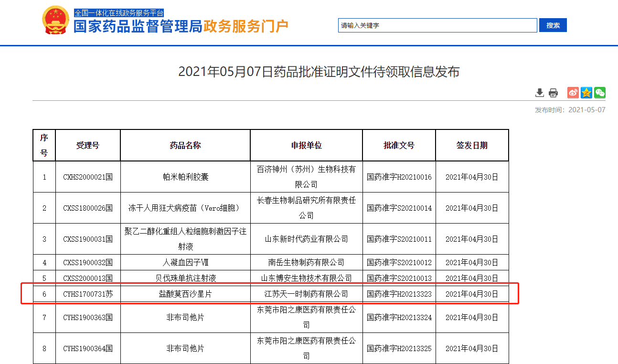
Task: Click 非布司他片 in row 8
Action: click(x=185, y=348)
